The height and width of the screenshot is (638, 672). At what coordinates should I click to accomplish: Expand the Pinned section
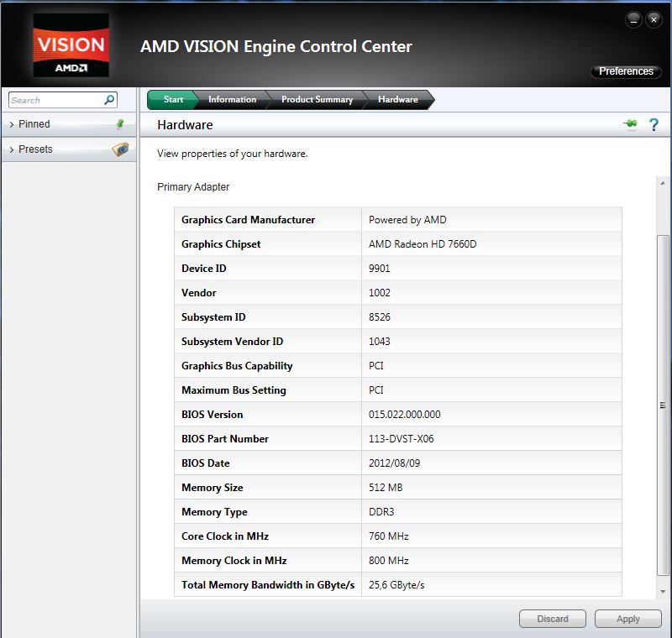pos(34,124)
